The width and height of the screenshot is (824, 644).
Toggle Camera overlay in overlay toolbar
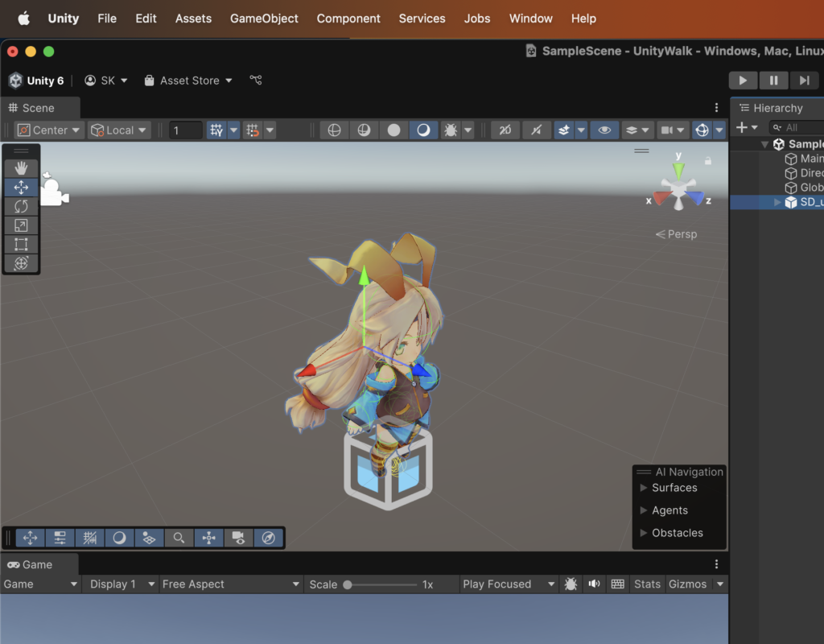coord(238,538)
